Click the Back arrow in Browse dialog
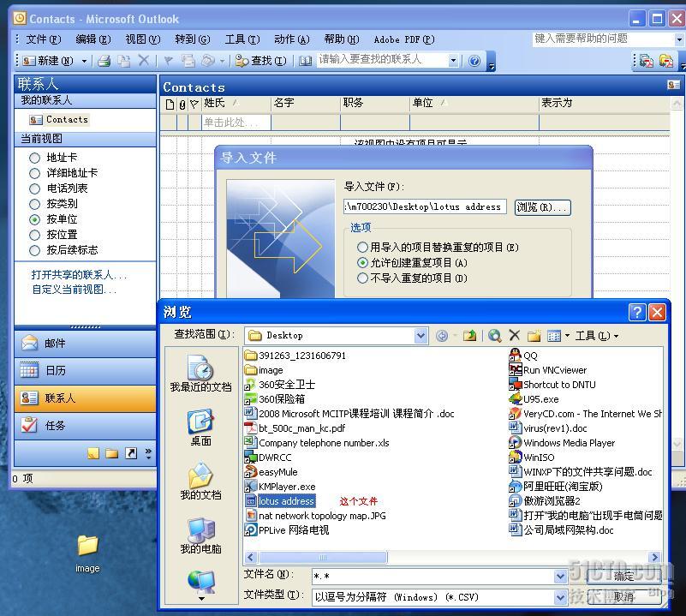Image resolution: width=686 pixels, height=616 pixels. coord(442,336)
